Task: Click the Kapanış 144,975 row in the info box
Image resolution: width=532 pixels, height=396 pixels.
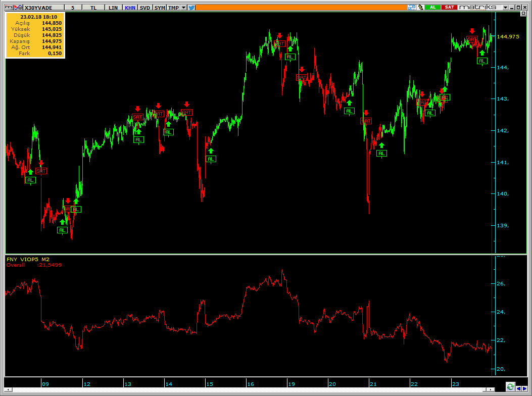Action: point(35,41)
